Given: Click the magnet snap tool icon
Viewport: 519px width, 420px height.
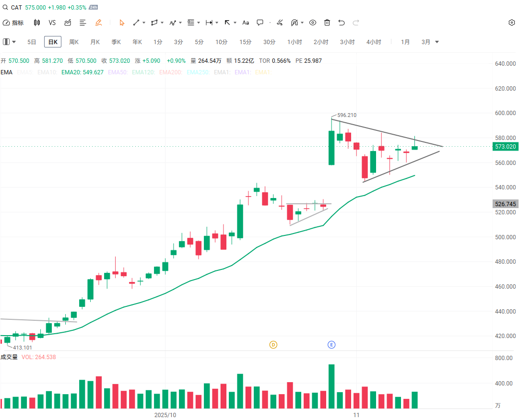Looking at the screenshot, I should pyautogui.click(x=294, y=23).
